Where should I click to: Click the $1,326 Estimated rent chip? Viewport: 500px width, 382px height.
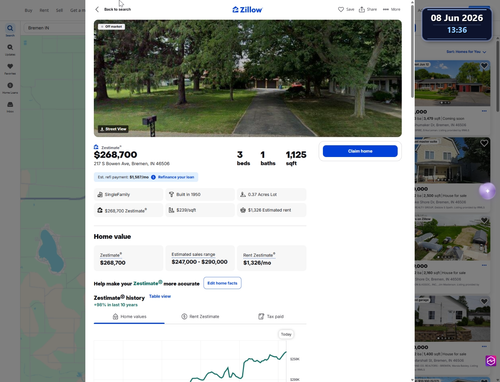pos(272,210)
